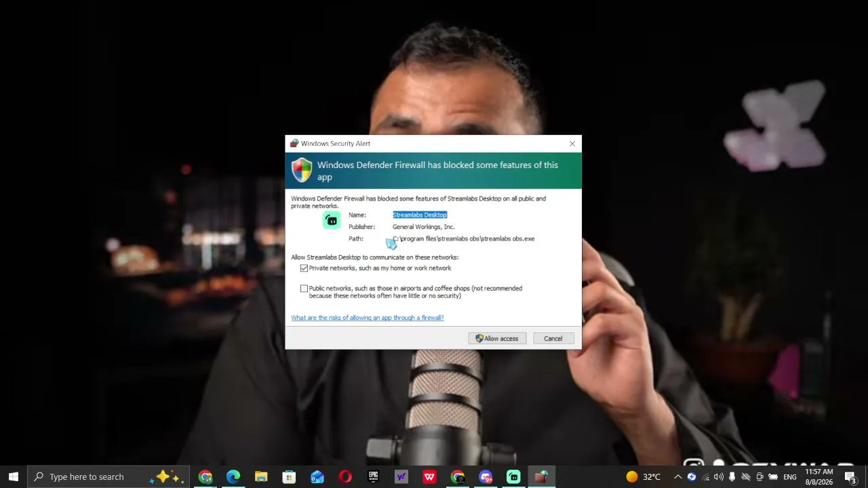Click the Allow access button

[497, 338]
